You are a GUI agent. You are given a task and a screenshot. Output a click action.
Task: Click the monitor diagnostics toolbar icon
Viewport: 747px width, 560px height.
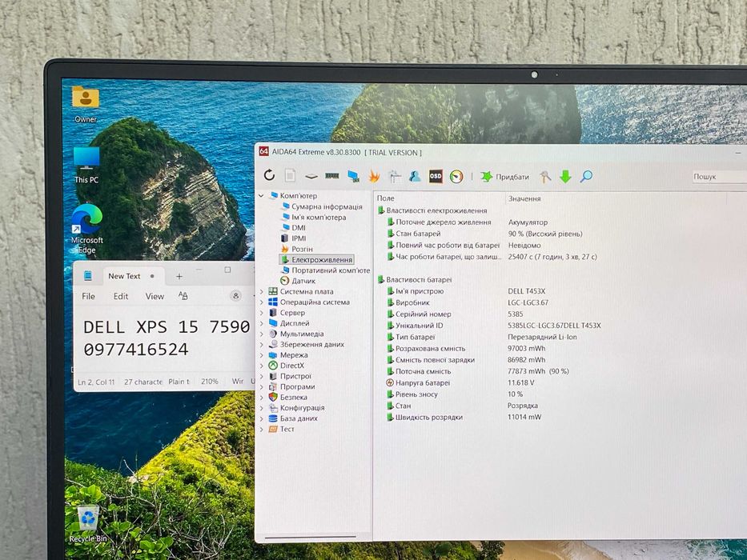click(354, 176)
